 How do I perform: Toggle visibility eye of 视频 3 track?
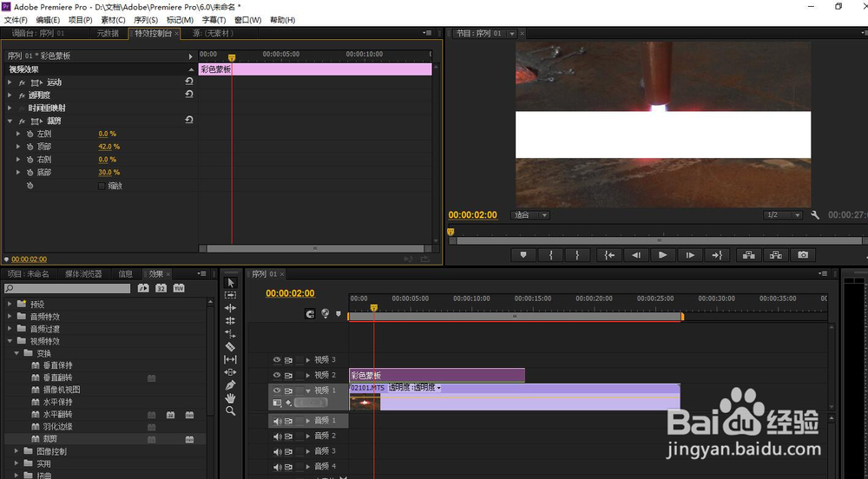tap(277, 359)
